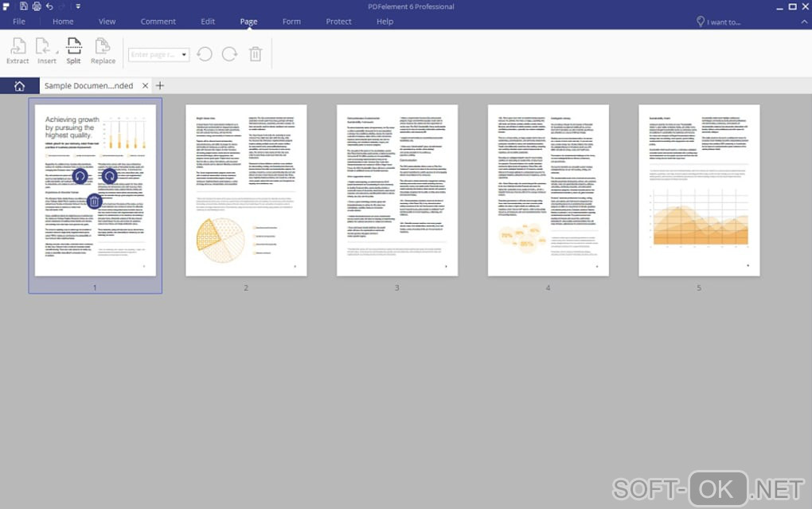Screen dimensions: 812x509
Task: Click the Print icon in title bar
Action: (37, 6)
